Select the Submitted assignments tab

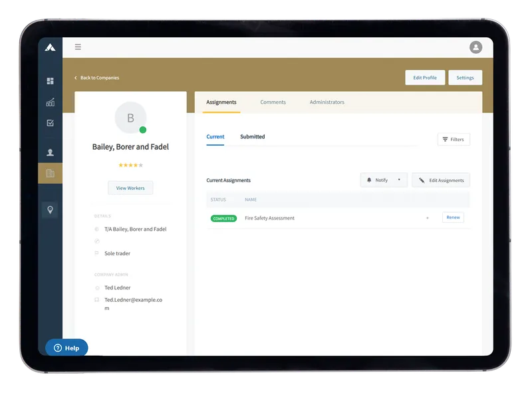click(x=252, y=137)
